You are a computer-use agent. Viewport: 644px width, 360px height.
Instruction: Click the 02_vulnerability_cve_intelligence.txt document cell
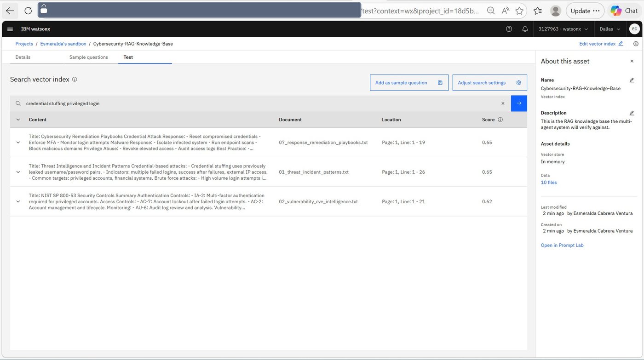pyautogui.click(x=318, y=201)
